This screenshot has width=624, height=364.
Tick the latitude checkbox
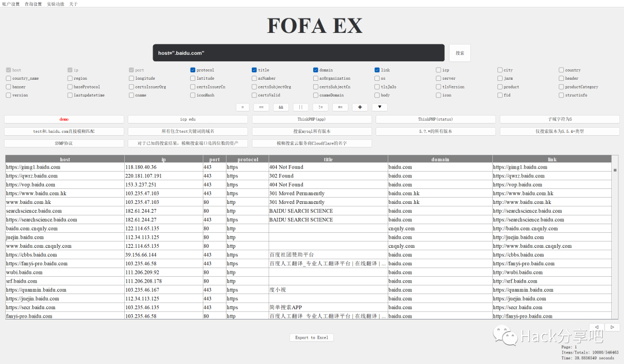[192, 79]
